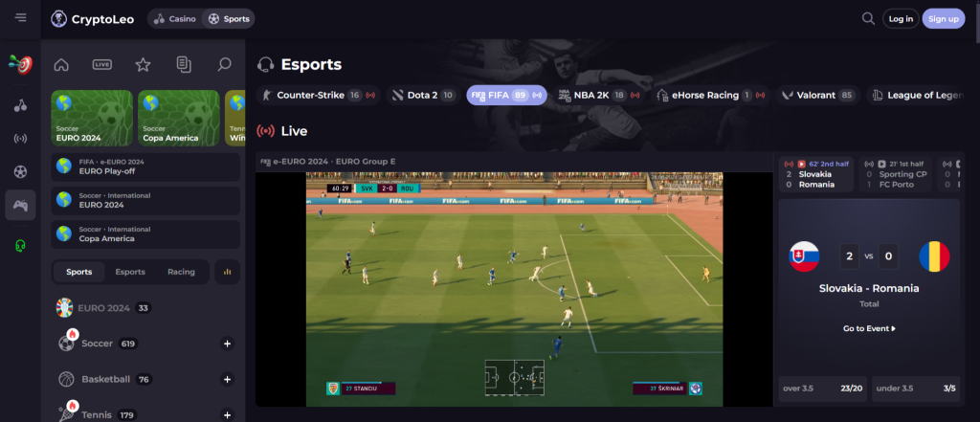Open the Copa America promo card

click(x=179, y=118)
